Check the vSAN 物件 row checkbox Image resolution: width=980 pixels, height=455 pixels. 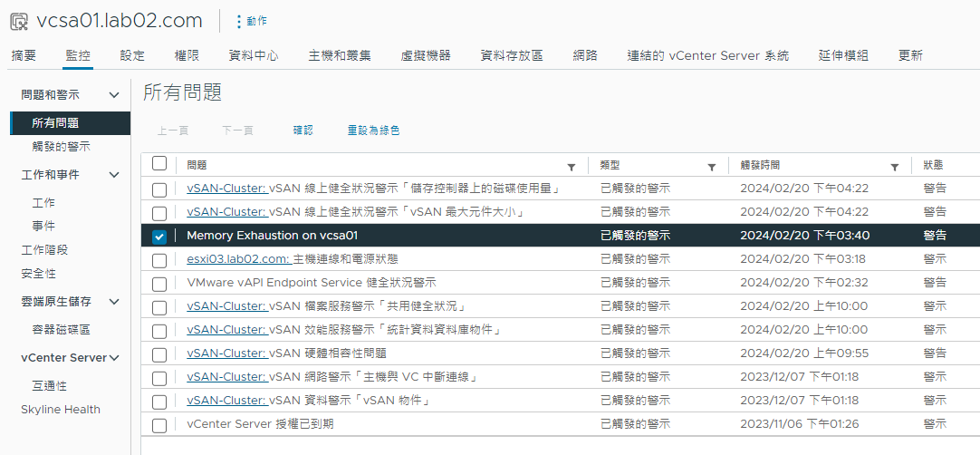tap(159, 402)
